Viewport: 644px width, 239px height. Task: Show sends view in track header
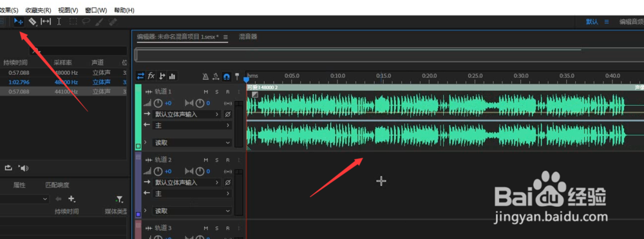162,76
